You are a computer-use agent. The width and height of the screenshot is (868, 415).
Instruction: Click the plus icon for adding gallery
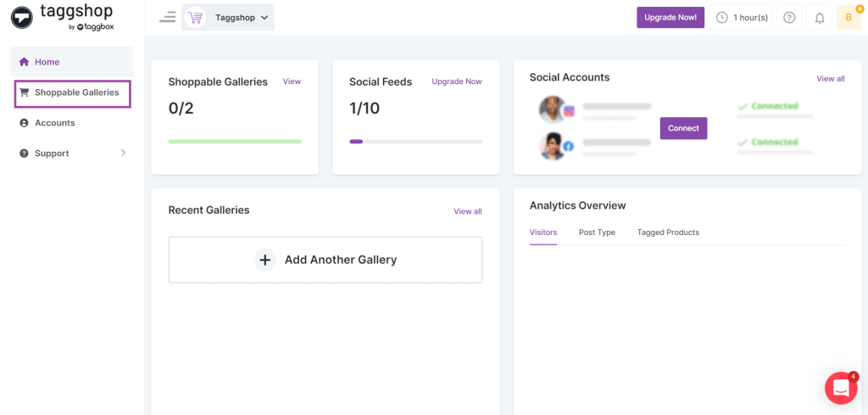tap(265, 260)
